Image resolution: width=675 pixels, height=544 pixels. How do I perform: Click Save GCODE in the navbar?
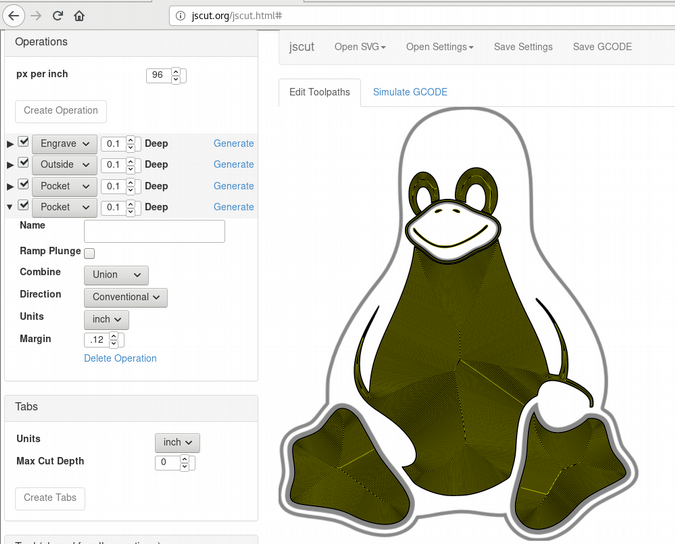tap(602, 47)
